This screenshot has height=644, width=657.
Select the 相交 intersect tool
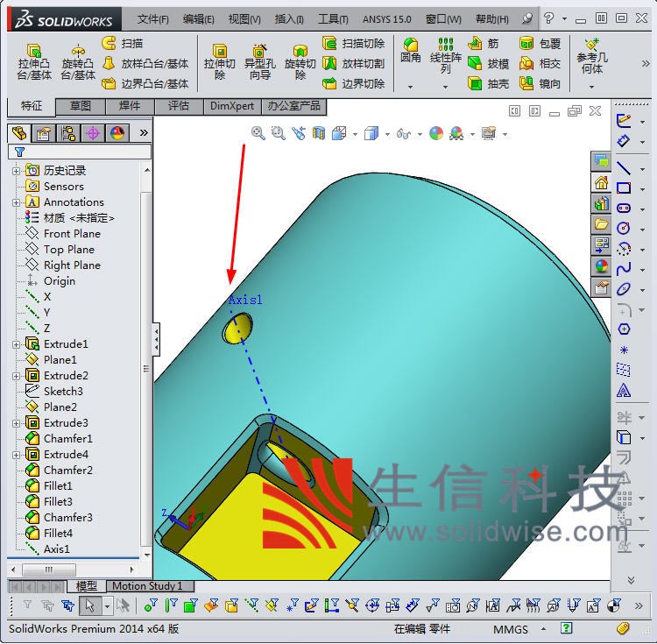click(540, 64)
